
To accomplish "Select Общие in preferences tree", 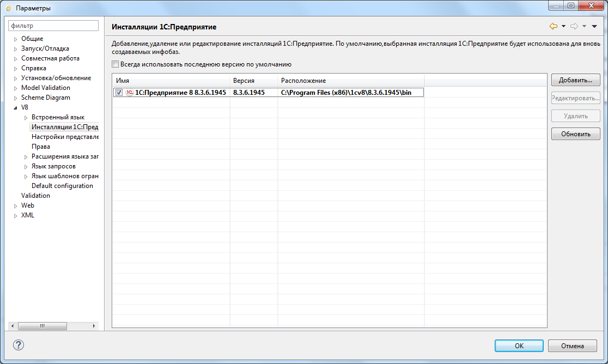I will 32,39.
